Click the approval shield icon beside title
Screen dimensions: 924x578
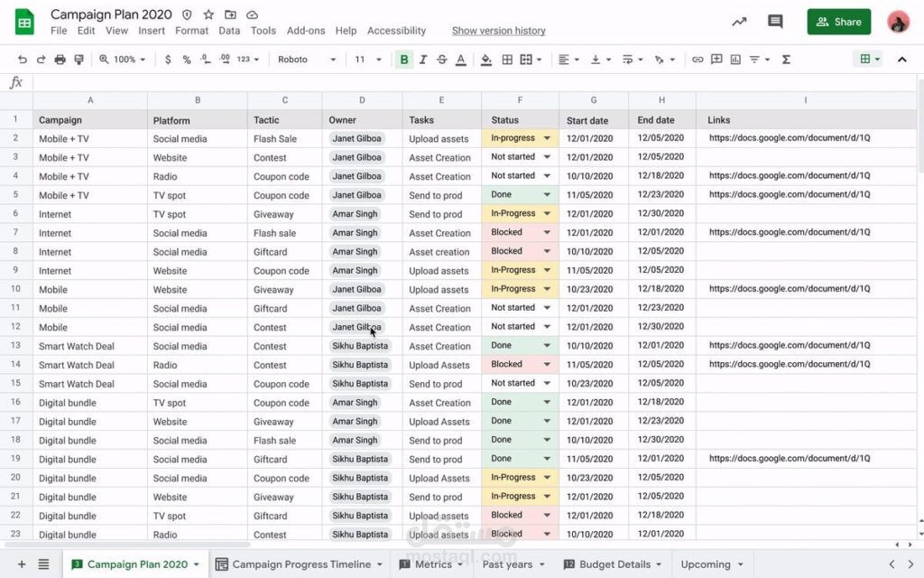[x=187, y=14]
